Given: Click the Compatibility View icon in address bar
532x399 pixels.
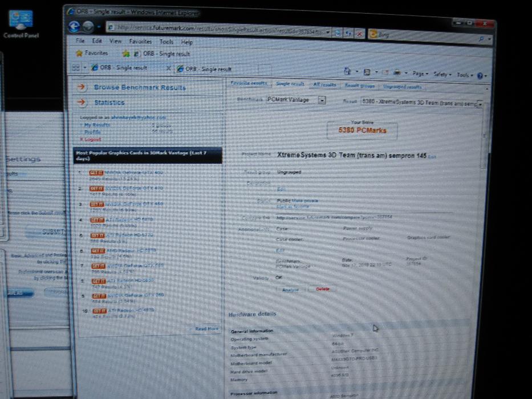Looking at the screenshot, I should tap(337, 33).
